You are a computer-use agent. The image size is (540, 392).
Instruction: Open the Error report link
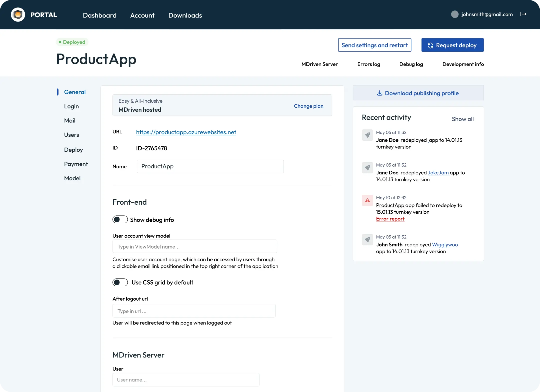pos(390,219)
